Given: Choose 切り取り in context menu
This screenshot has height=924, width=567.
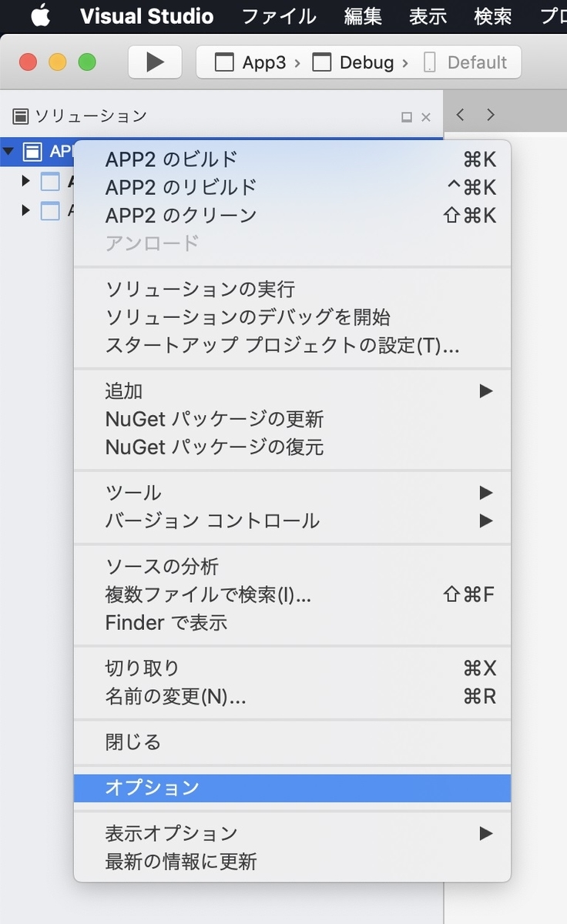Looking at the screenshot, I should click(292, 668).
